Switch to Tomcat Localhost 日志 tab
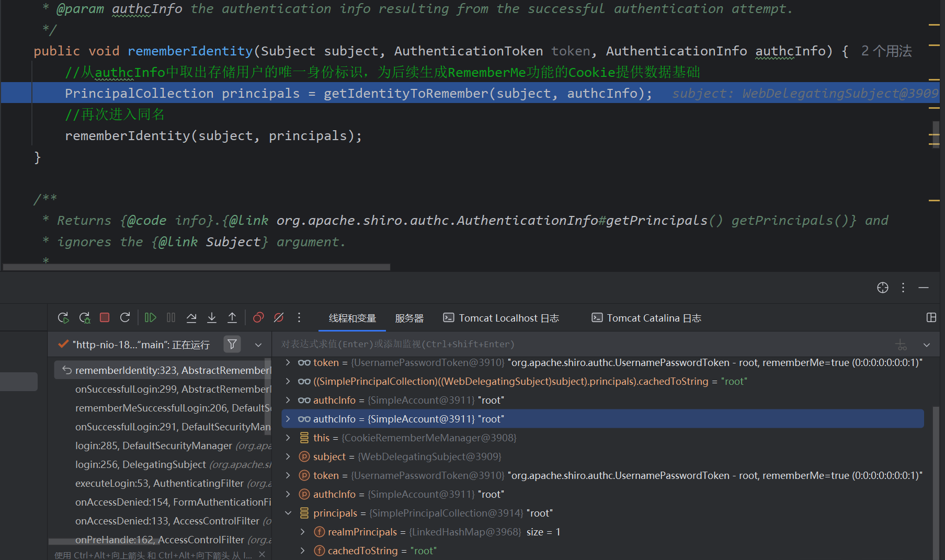Viewport: 945px width, 560px height. tap(501, 318)
